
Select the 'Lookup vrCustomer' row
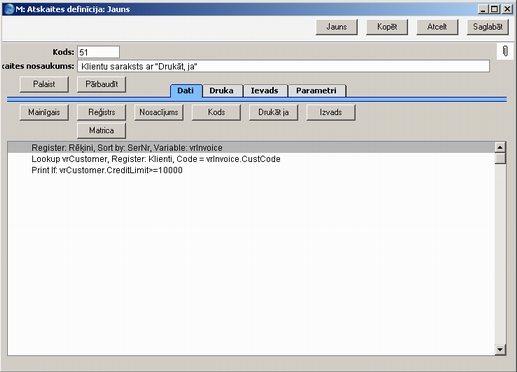(251, 159)
